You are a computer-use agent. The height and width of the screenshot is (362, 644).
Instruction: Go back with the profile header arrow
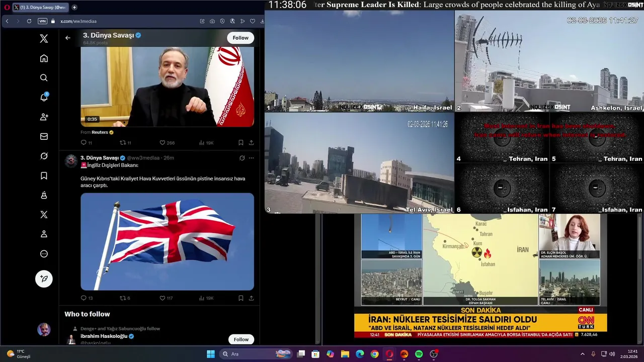click(68, 38)
